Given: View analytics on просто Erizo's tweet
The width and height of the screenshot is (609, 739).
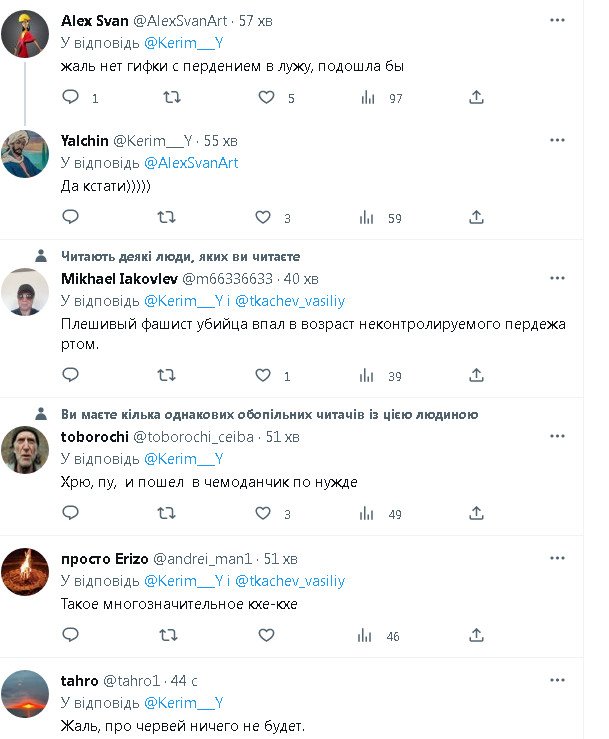Looking at the screenshot, I should (368, 635).
